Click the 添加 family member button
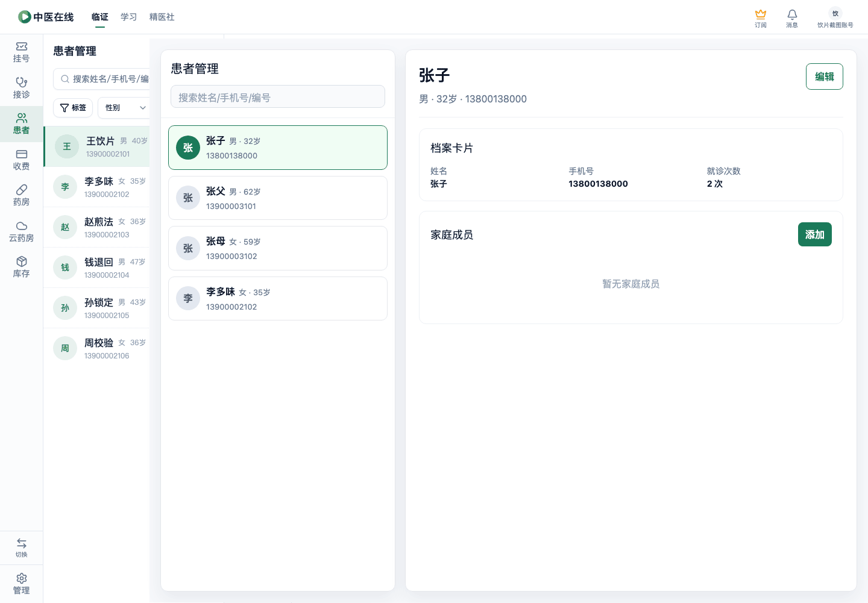Viewport: 868px width, 603px height. tap(815, 234)
